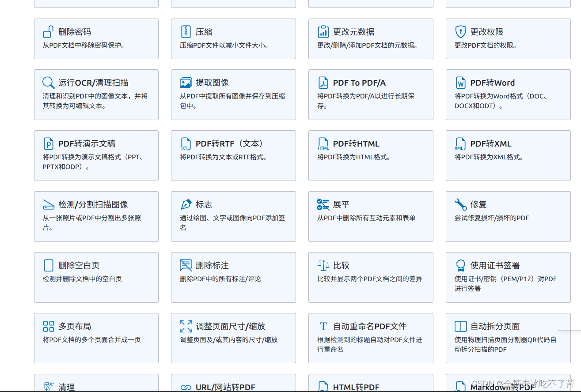Image resolution: width=581 pixels, height=392 pixels.
Task: Click the crossed comment icon for 删除标注
Action: pos(186,265)
